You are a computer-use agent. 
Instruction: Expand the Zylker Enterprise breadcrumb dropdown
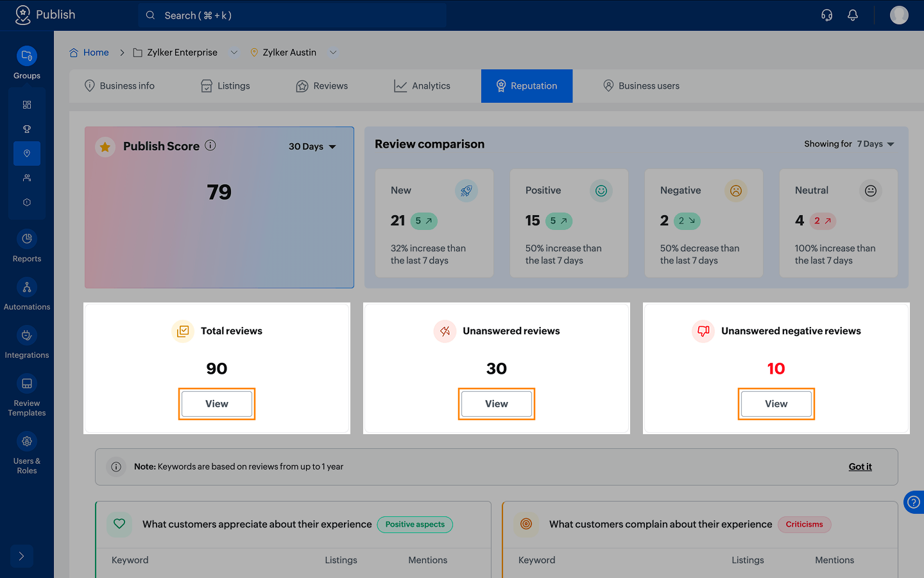pyautogui.click(x=234, y=53)
